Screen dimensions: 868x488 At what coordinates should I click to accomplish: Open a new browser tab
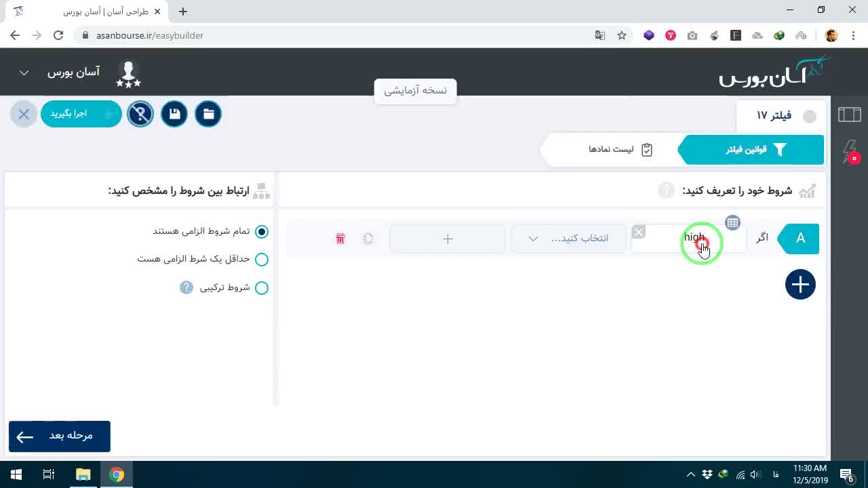click(x=183, y=12)
